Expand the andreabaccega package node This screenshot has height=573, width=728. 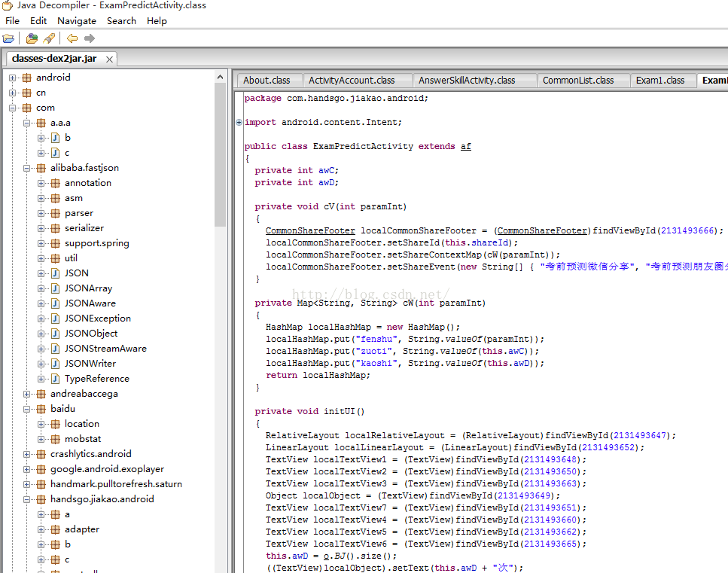click(x=26, y=394)
